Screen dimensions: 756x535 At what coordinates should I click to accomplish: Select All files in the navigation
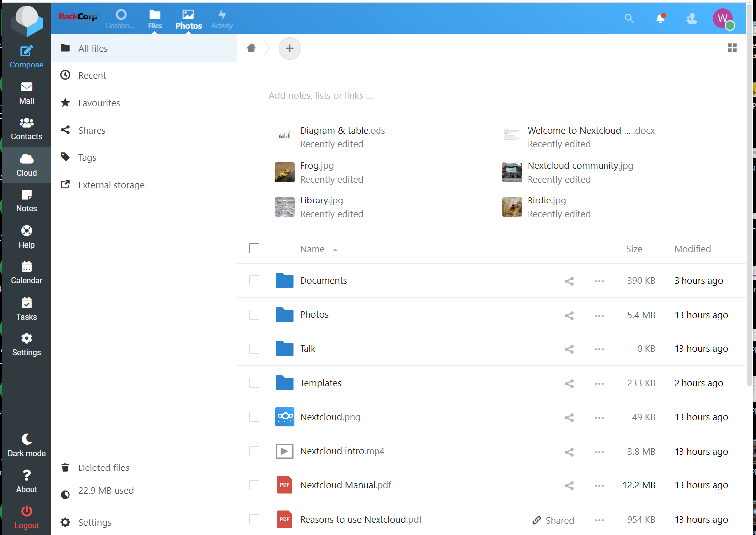coord(144,48)
